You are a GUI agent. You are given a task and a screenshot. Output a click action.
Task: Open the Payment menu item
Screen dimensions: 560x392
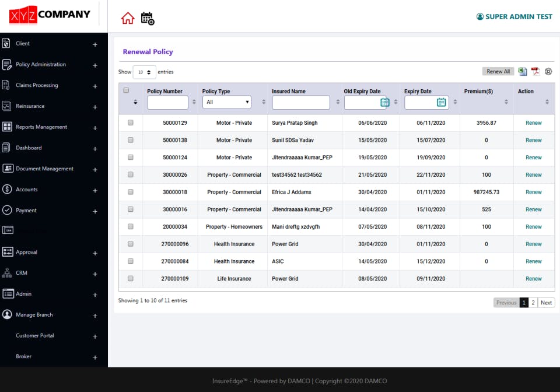26,210
